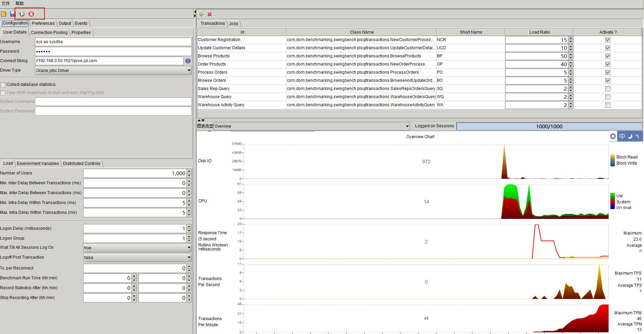644x334 pixels.
Task: Open input method settings gear icon
Action: tap(613, 136)
